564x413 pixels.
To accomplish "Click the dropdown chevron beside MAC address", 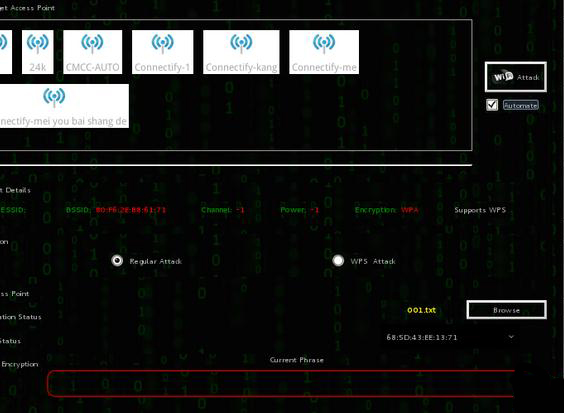I will click(511, 337).
